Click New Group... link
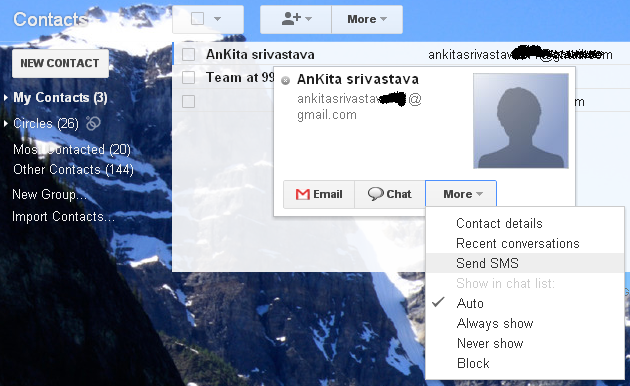 [49, 194]
